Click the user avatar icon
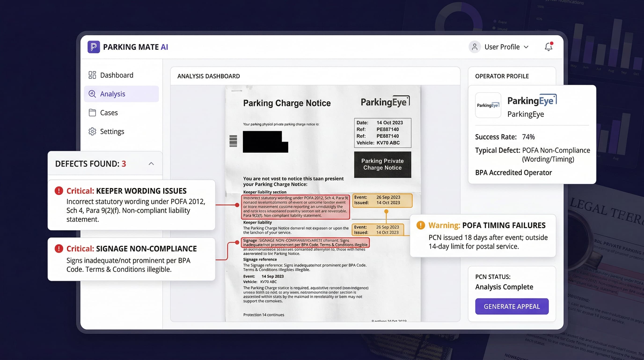This screenshot has height=360, width=644. 474,47
